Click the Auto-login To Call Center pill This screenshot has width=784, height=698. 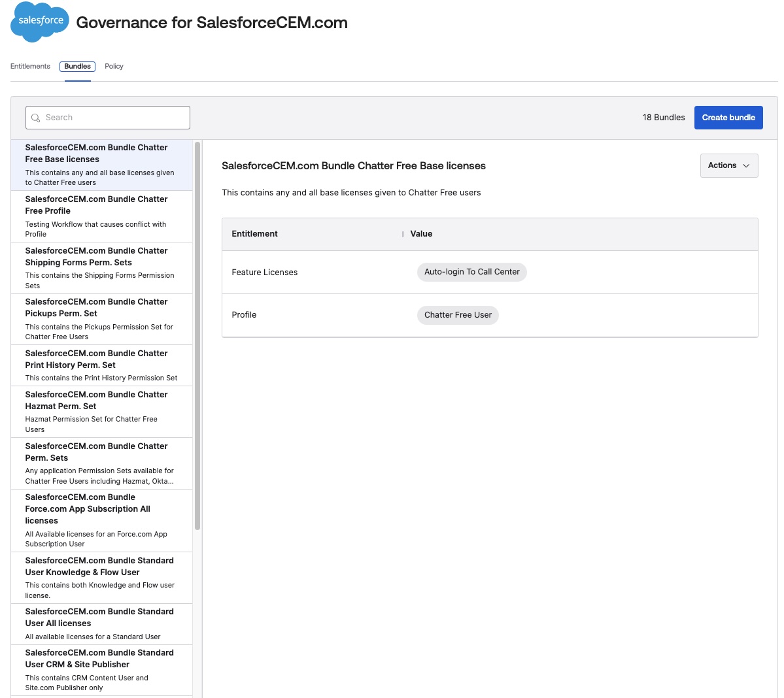tap(471, 272)
